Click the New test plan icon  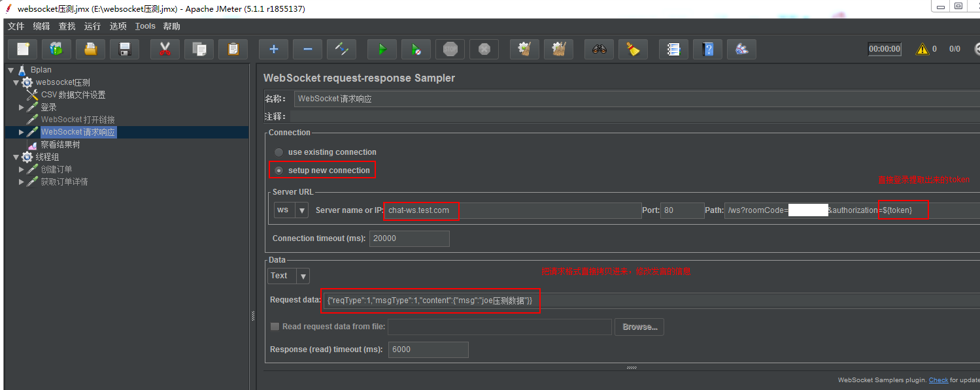pos(23,49)
